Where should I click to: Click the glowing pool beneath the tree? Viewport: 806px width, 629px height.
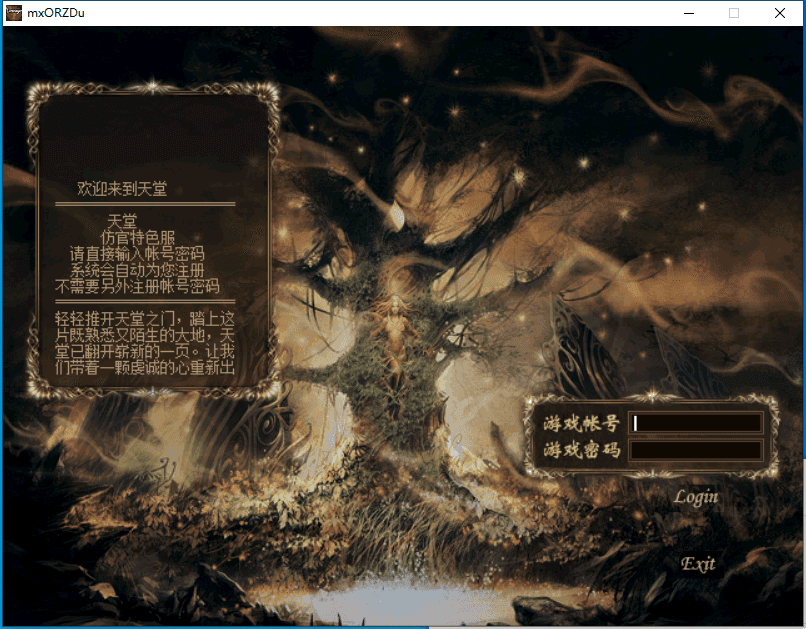point(400,600)
